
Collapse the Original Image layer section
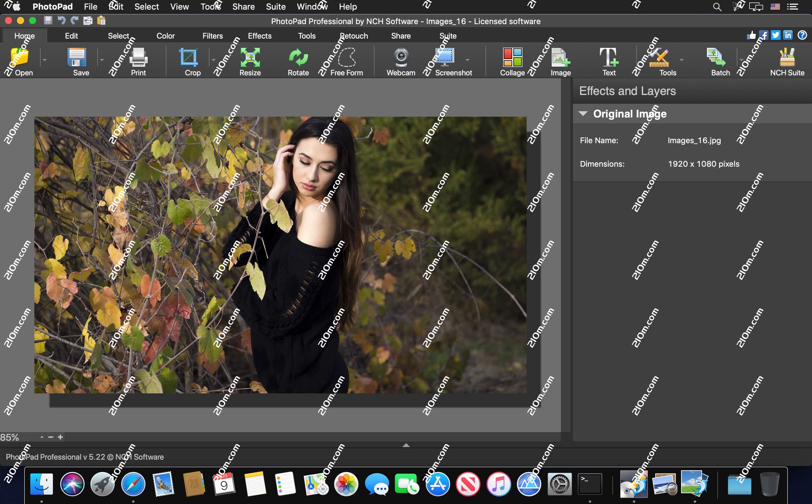pyautogui.click(x=584, y=114)
